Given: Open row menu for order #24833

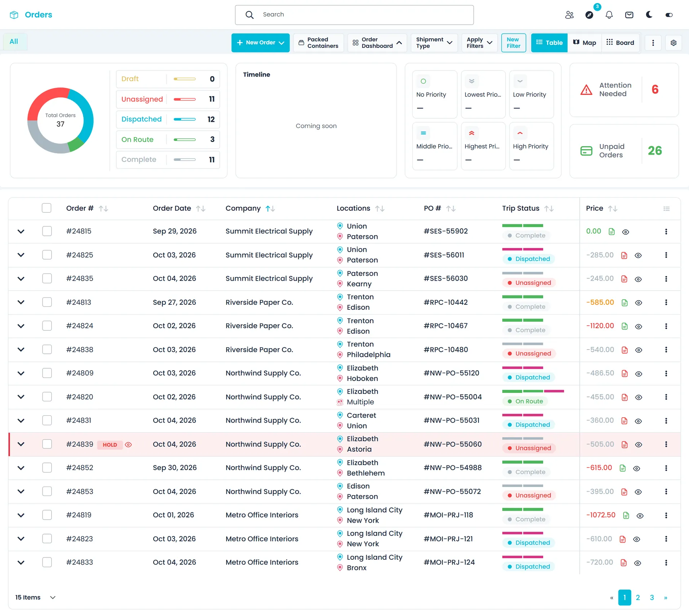Looking at the screenshot, I should 666,563.
